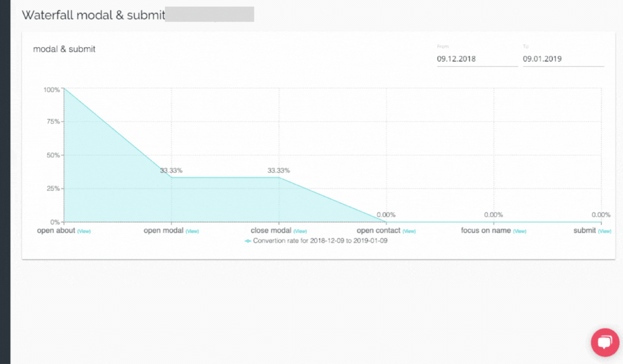
Task: Open View link next to submit
Action: pos(605,232)
